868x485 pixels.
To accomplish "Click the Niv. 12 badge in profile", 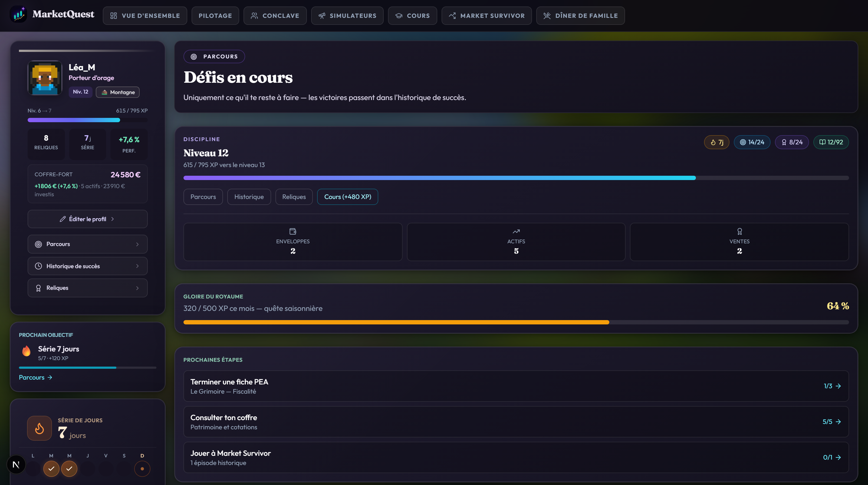I will (81, 92).
